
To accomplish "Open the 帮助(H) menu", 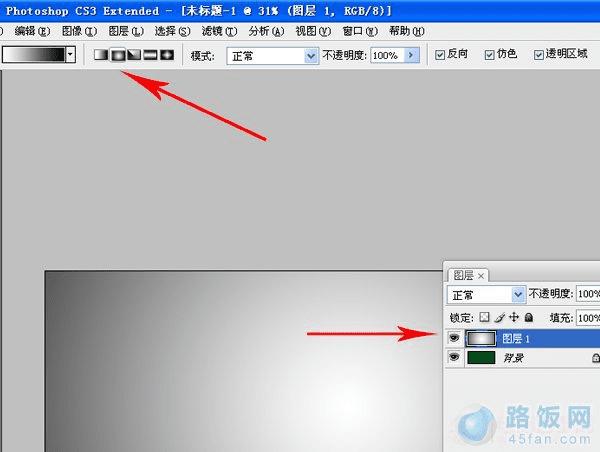I will [407, 31].
